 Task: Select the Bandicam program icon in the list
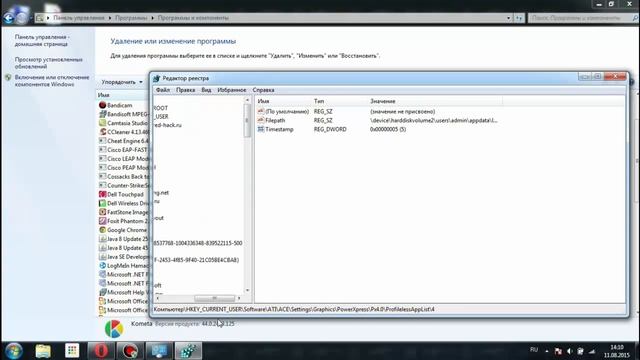102,105
